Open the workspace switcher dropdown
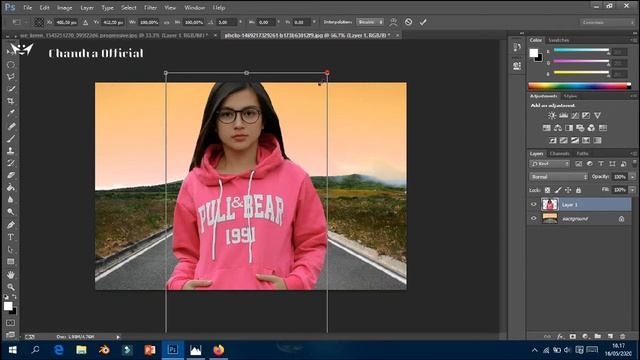640x360 pixels. coord(607,22)
